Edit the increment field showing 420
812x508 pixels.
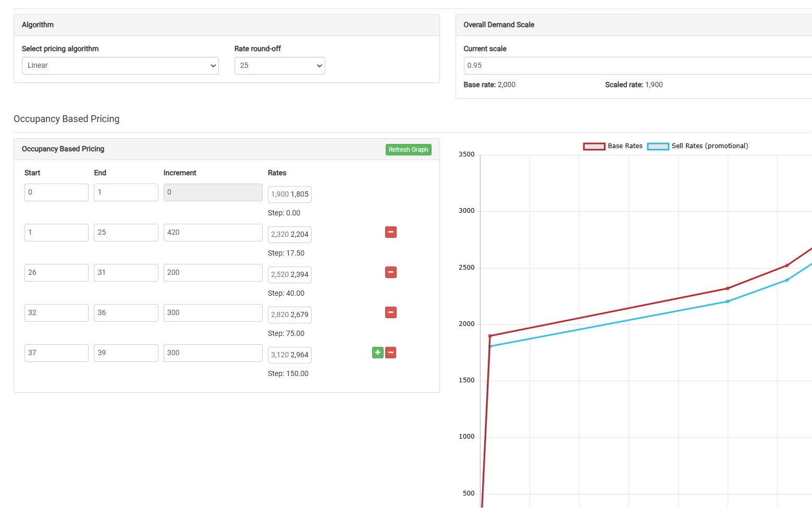point(213,233)
